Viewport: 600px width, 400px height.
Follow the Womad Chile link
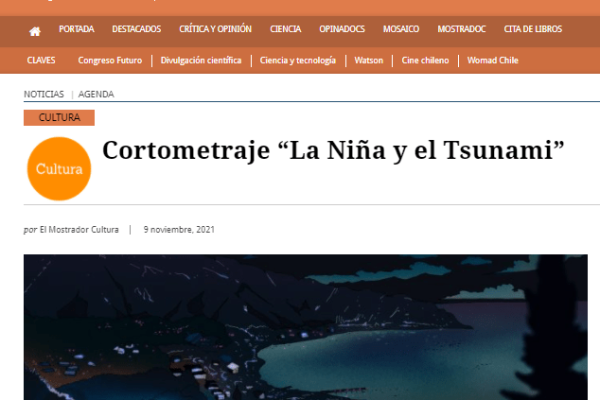click(x=493, y=60)
